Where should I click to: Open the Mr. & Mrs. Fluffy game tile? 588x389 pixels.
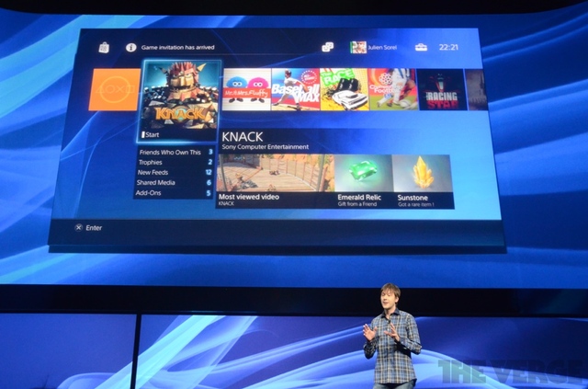tap(246, 89)
